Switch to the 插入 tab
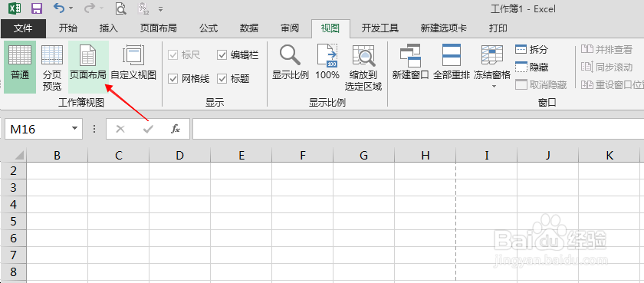The image size is (644, 283). 108,28
